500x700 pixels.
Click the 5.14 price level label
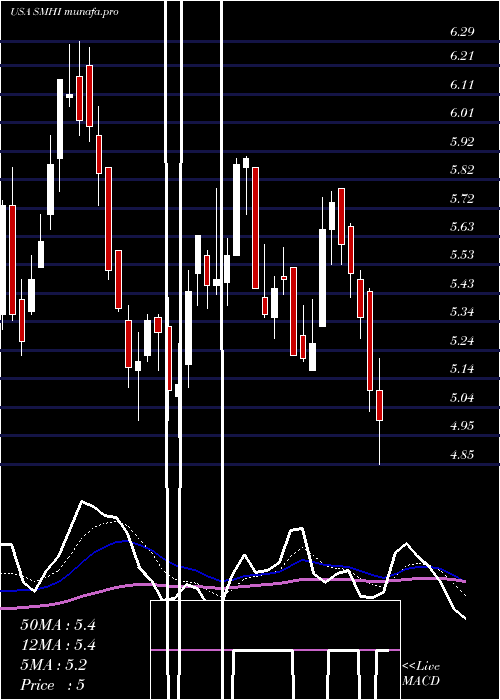(x=462, y=369)
